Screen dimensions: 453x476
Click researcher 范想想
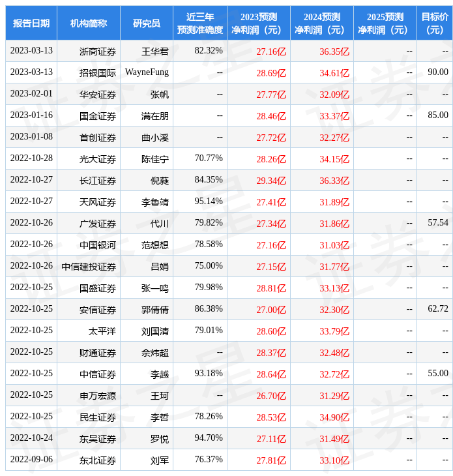155,245
